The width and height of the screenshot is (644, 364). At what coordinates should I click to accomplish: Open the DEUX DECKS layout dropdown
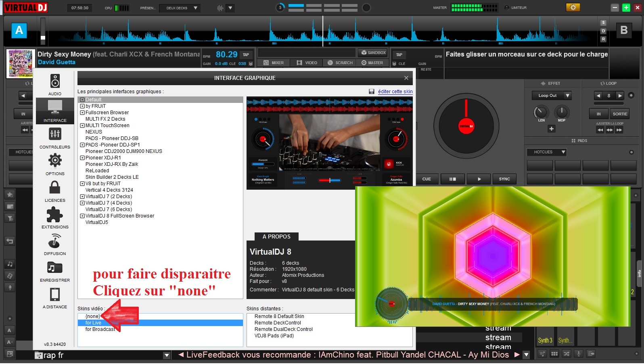pos(179,8)
